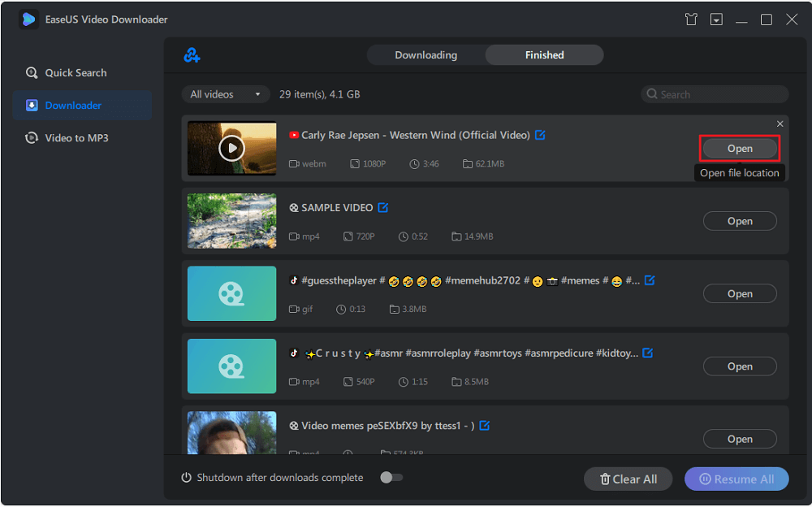Click the skin shirt icon in title bar

click(x=691, y=19)
